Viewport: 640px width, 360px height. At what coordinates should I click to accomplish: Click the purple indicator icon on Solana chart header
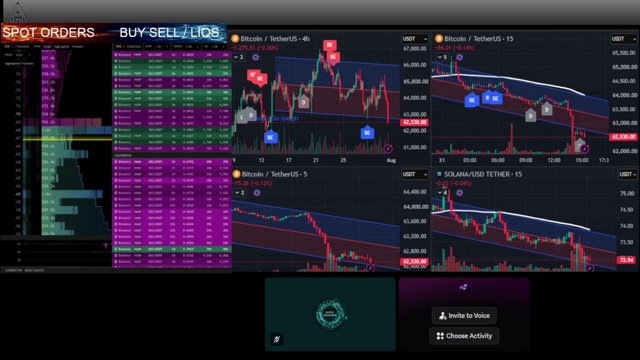pyautogui.click(x=460, y=193)
